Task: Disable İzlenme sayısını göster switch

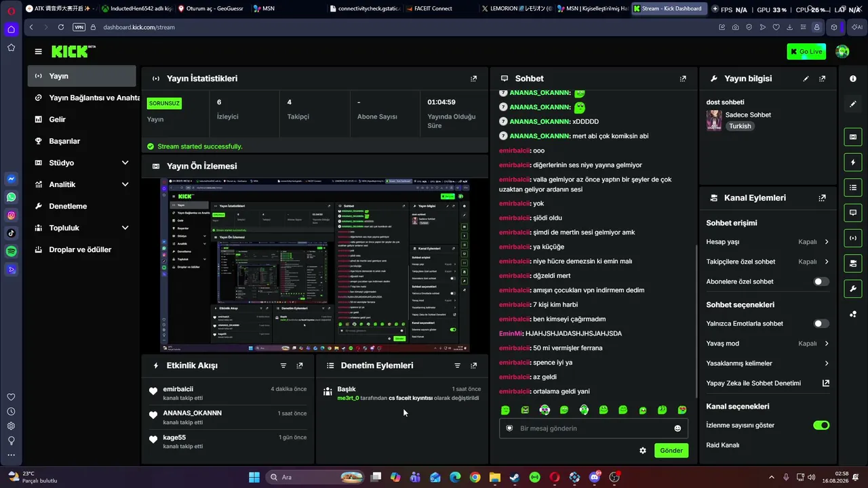Action: coord(821,426)
